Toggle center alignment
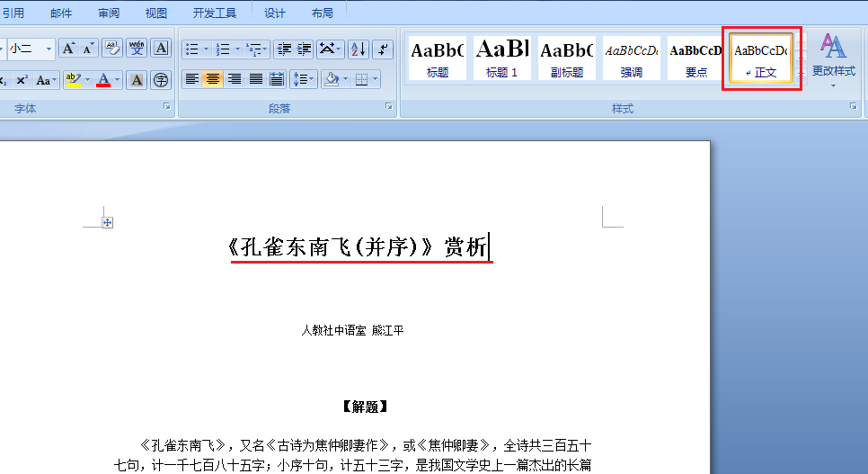Image resolution: width=868 pixels, height=474 pixels. tap(213, 79)
